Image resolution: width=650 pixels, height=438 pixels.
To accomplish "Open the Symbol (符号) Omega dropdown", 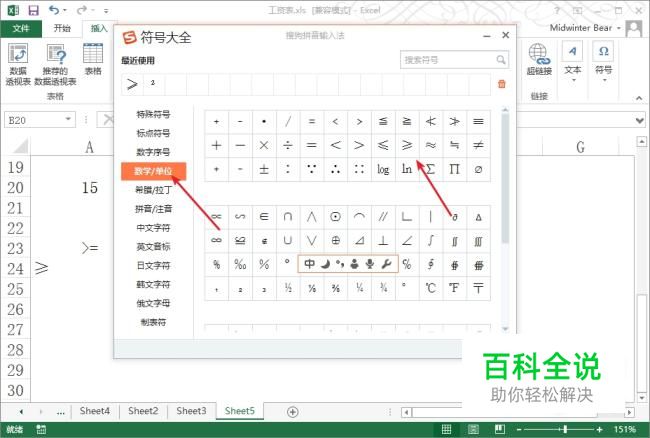I will [x=603, y=61].
